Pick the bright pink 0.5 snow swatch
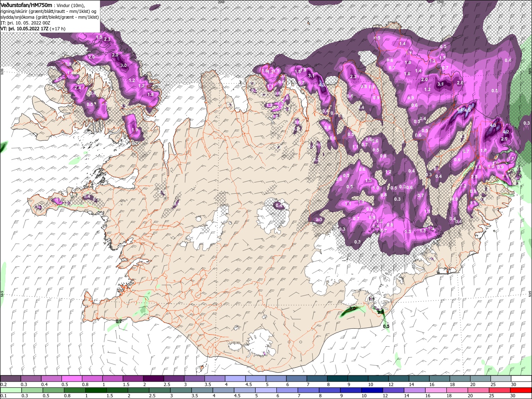The image size is (532, 399). 72,378
